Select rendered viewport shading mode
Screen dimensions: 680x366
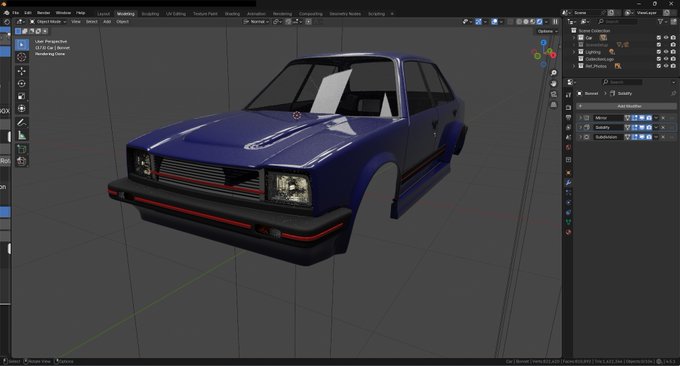539,21
